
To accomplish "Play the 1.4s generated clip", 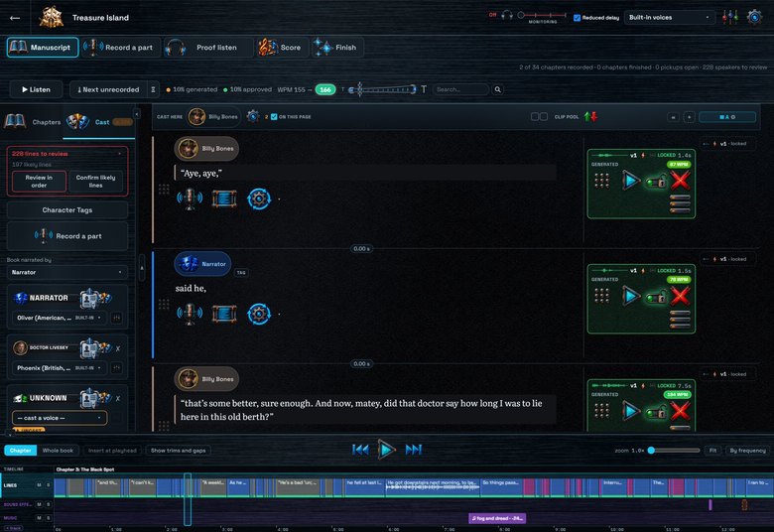I will (x=630, y=181).
